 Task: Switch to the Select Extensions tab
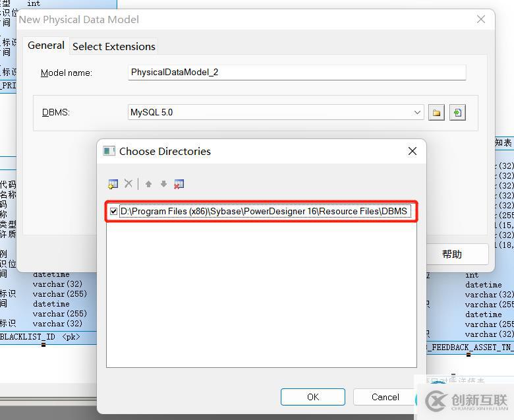(114, 46)
